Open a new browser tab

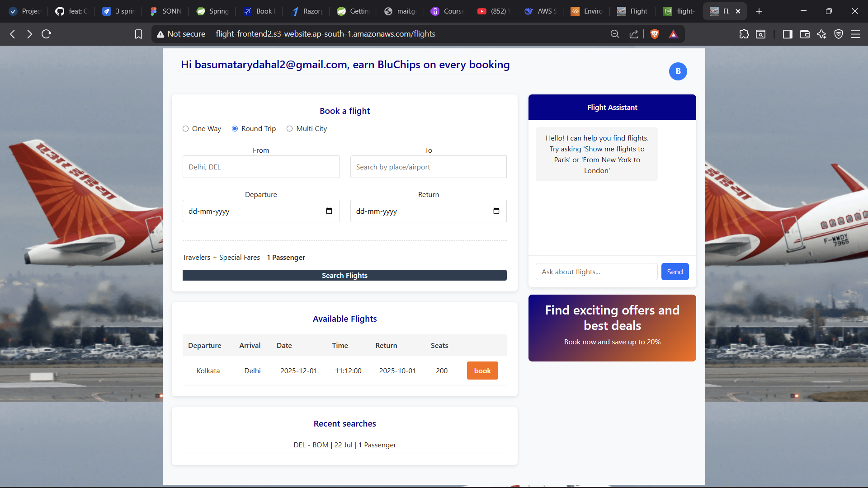759,11
